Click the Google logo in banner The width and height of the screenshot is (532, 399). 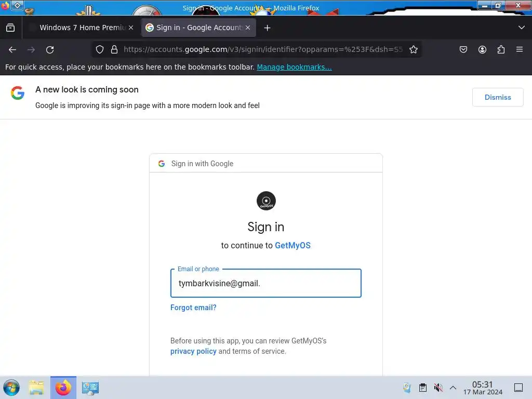(x=18, y=93)
